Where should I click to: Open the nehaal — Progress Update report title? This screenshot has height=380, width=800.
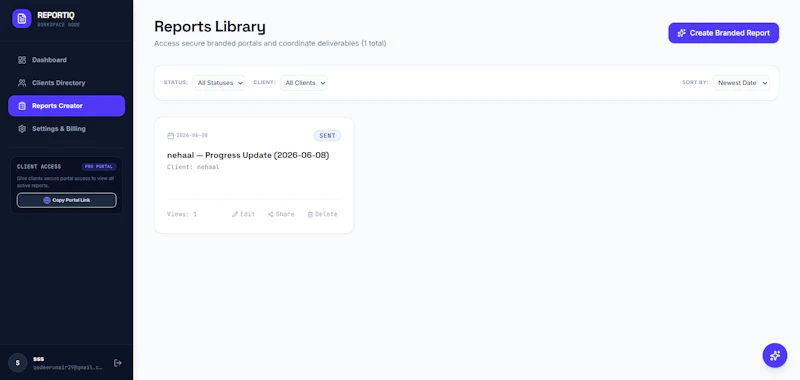248,155
